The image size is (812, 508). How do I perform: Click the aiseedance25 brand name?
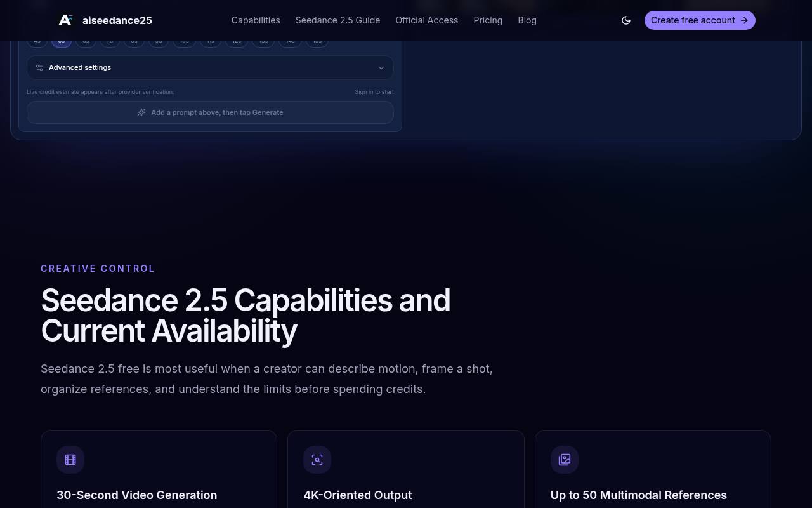point(117,20)
